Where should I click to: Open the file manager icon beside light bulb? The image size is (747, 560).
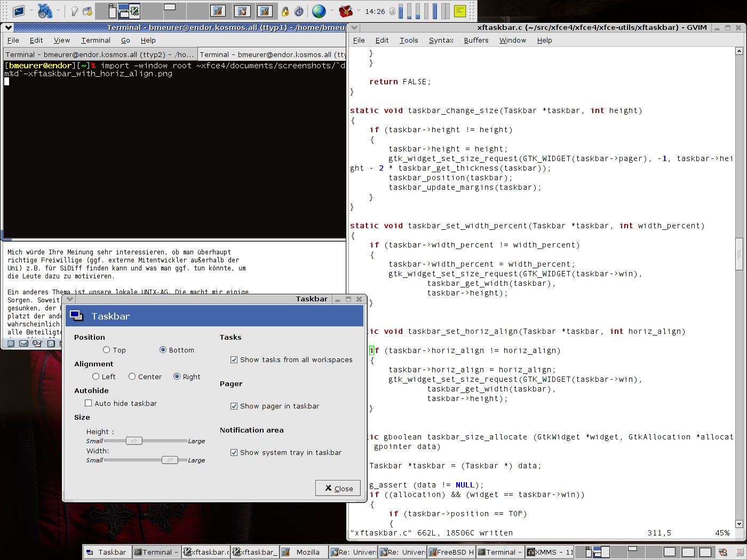click(88, 11)
